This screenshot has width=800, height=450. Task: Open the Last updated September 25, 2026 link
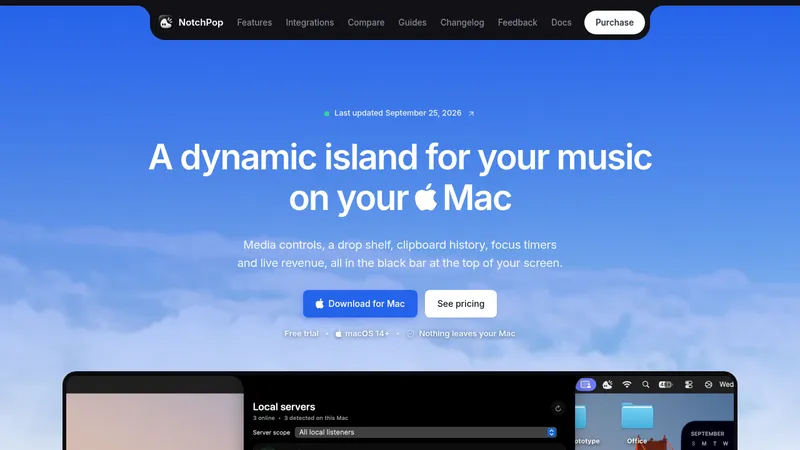(397, 113)
